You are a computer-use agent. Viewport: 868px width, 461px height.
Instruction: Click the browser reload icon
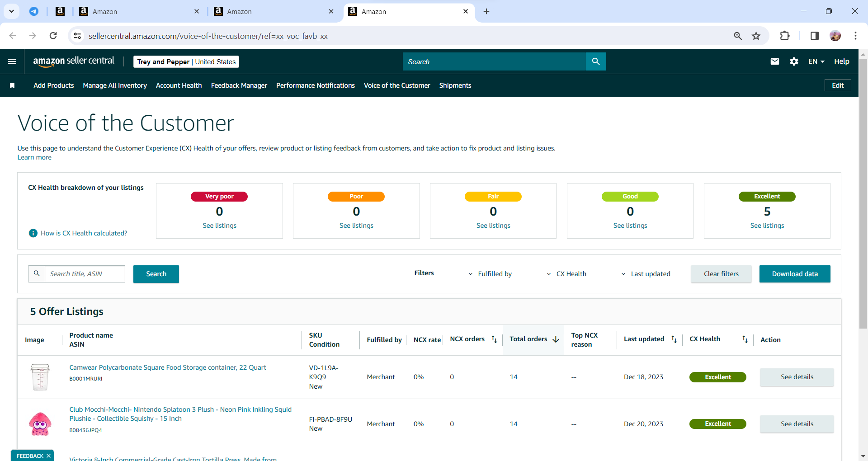coord(53,36)
